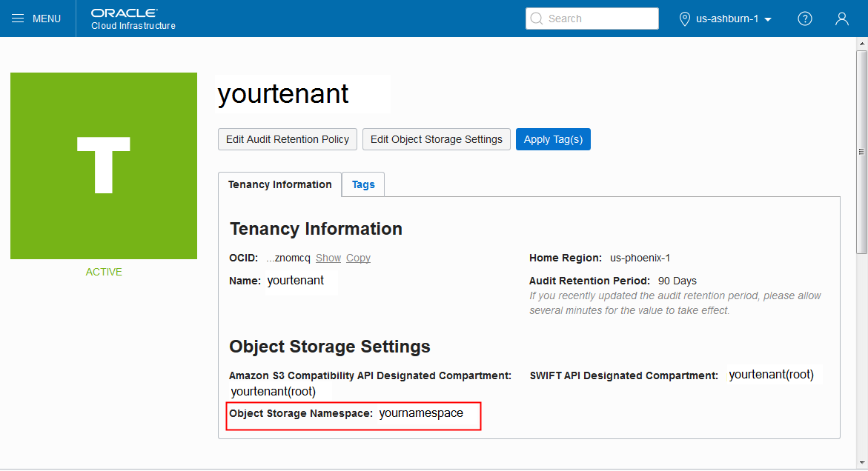868x471 pixels.
Task: Click the Home Region value us-phoenix-1
Action: tap(640, 258)
